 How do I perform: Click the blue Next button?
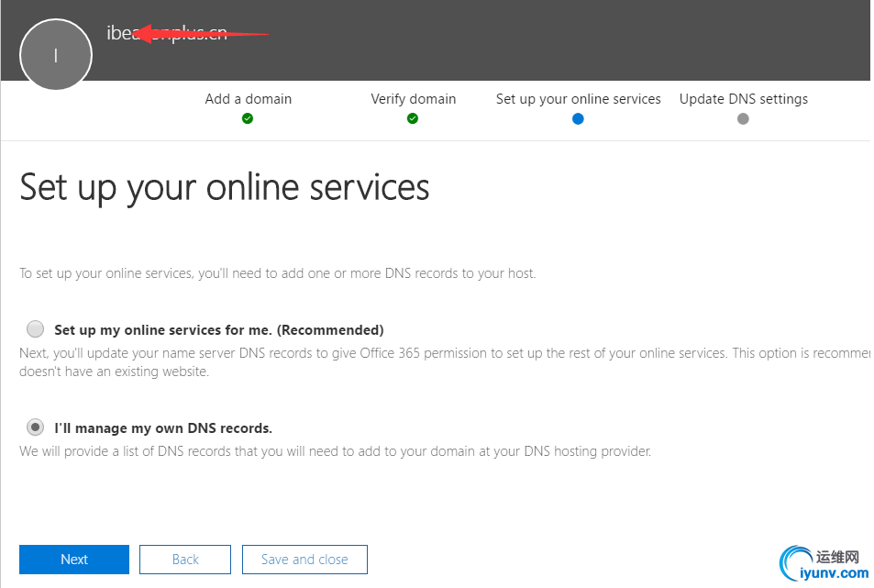point(74,559)
